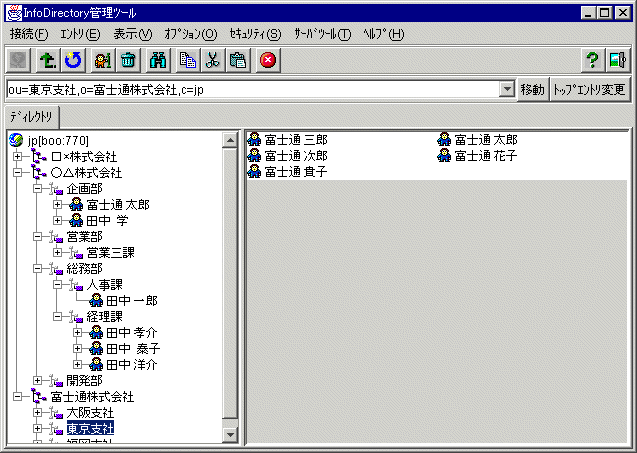Image resolution: width=637 pixels, height=453 pixels.
Task: Select 田中 孝介 under 経理課
Action: pos(131,333)
